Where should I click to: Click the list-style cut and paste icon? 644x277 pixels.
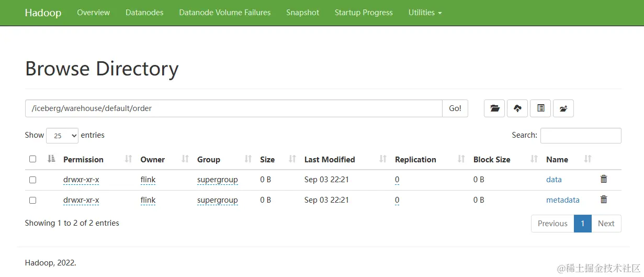coord(540,108)
